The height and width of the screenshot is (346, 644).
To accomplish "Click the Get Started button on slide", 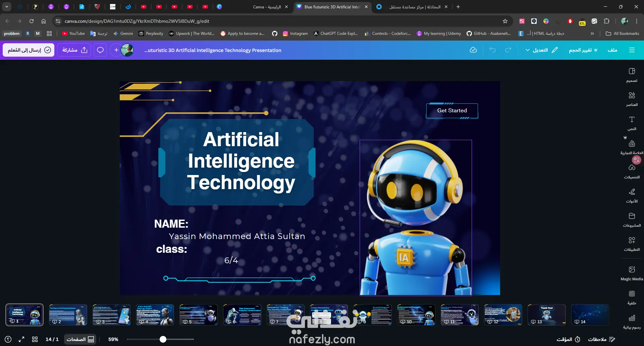I will pos(452,111).
